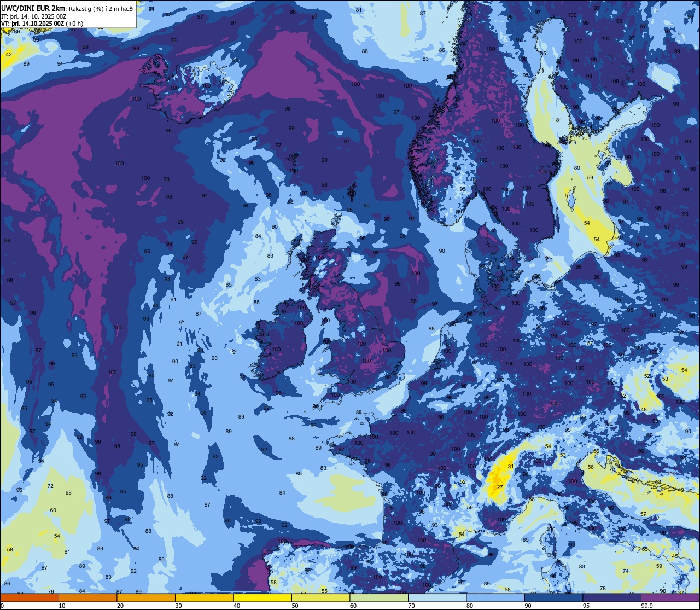The image size is (700, 610).
Task: Click the '50' legend tick label
Action: 295,606
